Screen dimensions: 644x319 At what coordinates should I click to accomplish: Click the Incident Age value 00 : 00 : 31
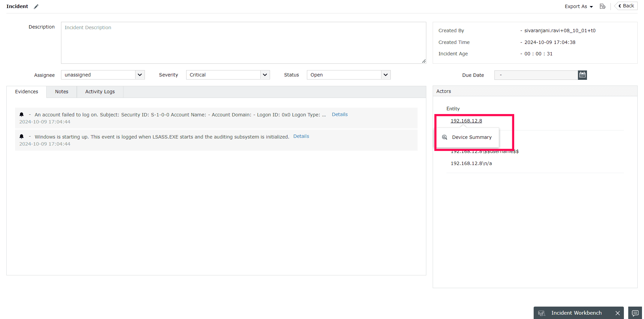pos(538,54)
